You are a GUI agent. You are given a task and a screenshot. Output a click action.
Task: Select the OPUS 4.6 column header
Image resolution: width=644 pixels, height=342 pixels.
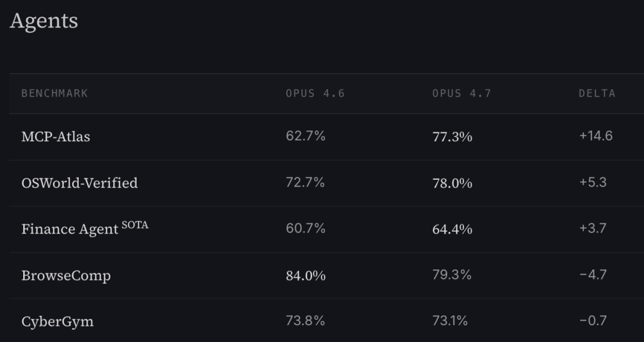[315, 94]
